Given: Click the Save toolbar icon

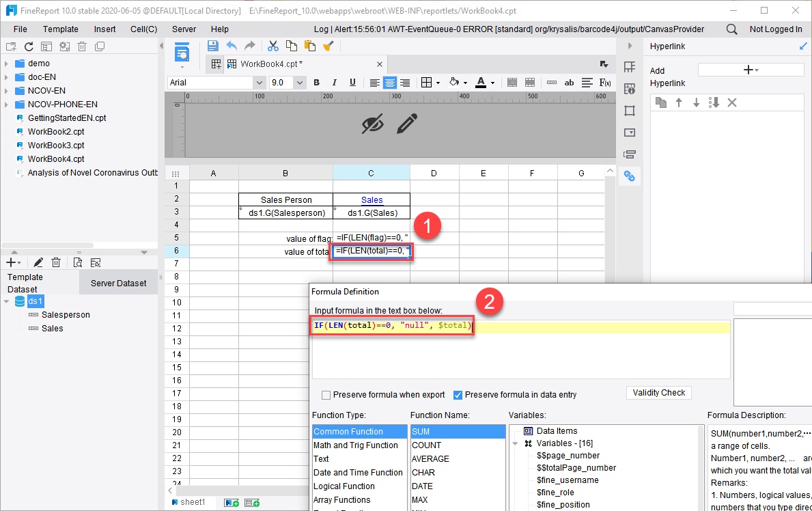Looking at the screenshot, I should click(x=212, y=45).
